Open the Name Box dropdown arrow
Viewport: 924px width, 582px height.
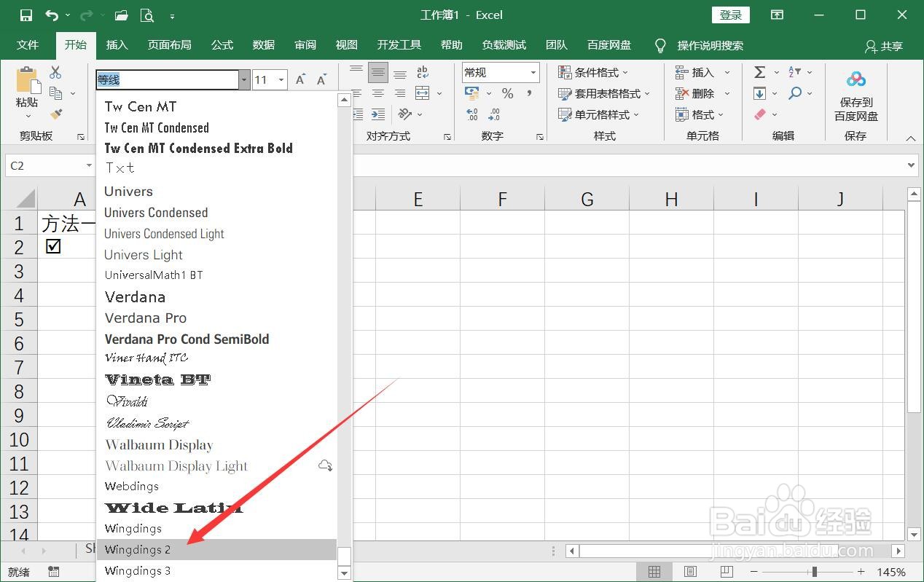pos(89,166)
